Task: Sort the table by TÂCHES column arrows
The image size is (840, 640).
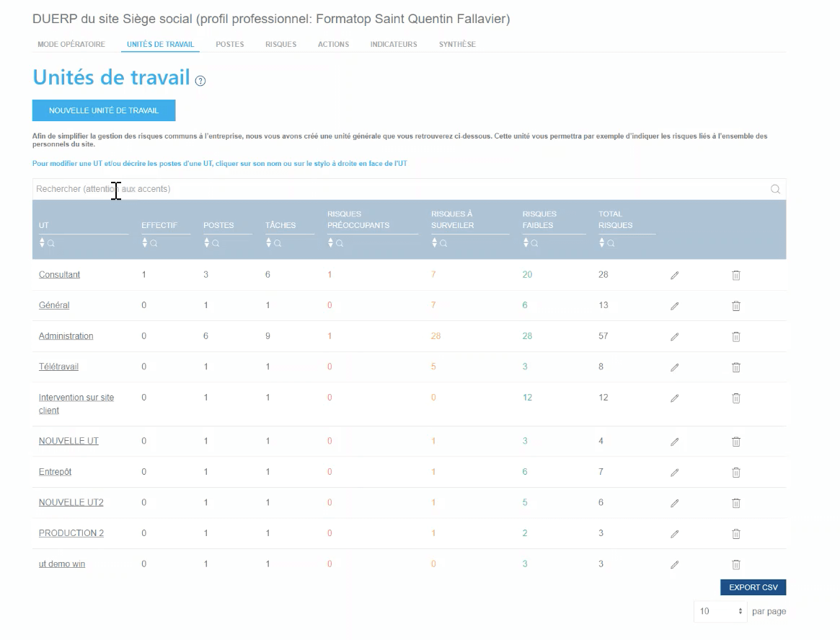Action: 269,243
